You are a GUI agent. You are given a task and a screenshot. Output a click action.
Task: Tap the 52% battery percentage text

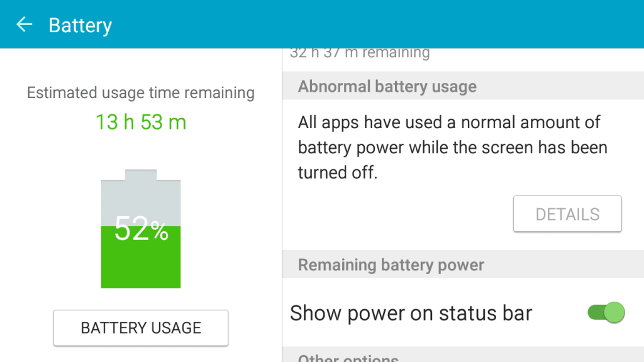click(141, 229)
